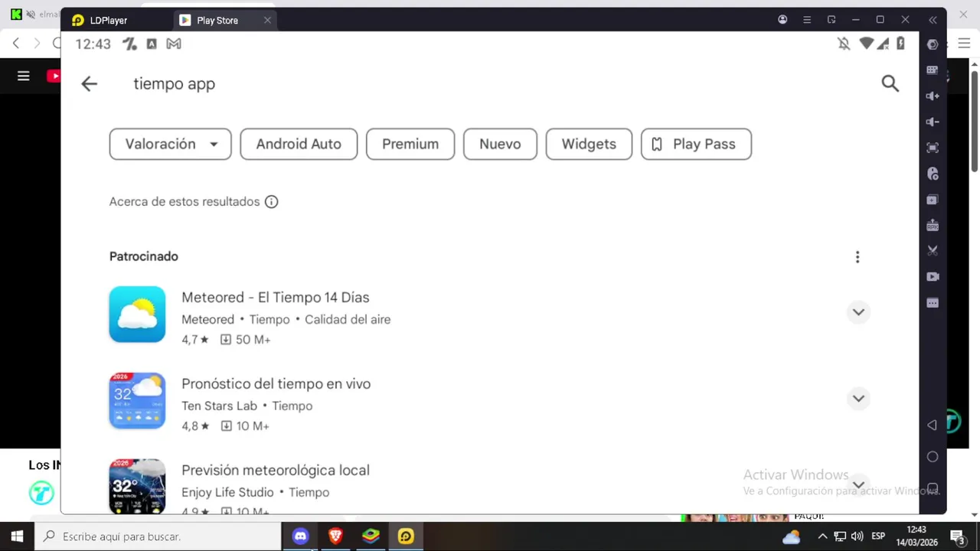Open the Valoración filter dropdown
This screenshot has width=980, height=551.
coord(170,144)
